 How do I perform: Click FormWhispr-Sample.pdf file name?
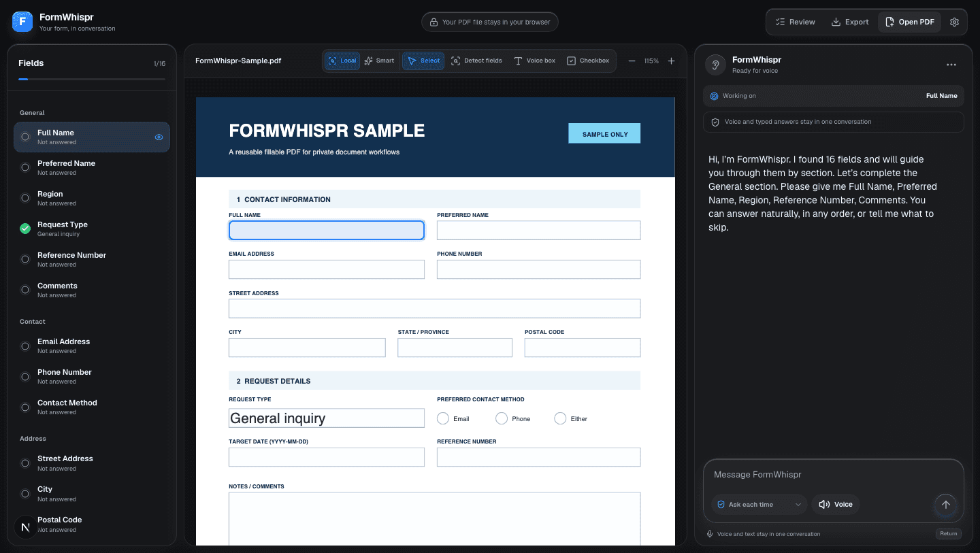pos(238,61)
